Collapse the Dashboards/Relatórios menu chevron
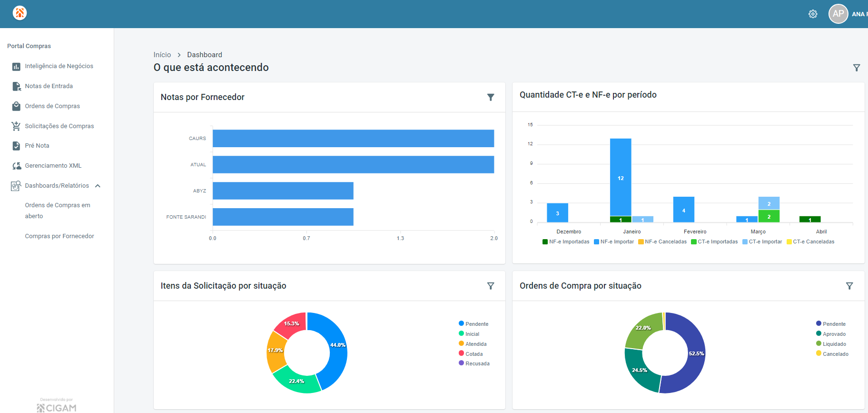Screen dimensions: 868x413 tap(98, 186)
